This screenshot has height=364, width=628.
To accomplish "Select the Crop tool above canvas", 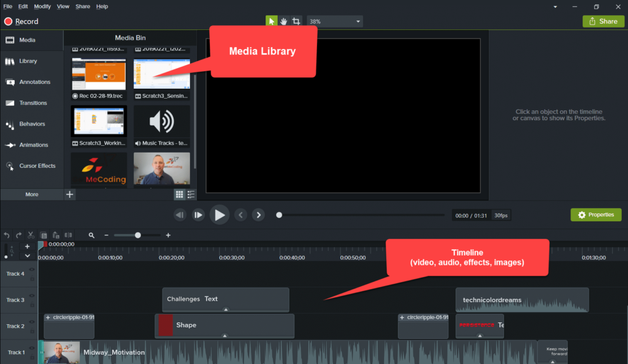I will 296,21.
